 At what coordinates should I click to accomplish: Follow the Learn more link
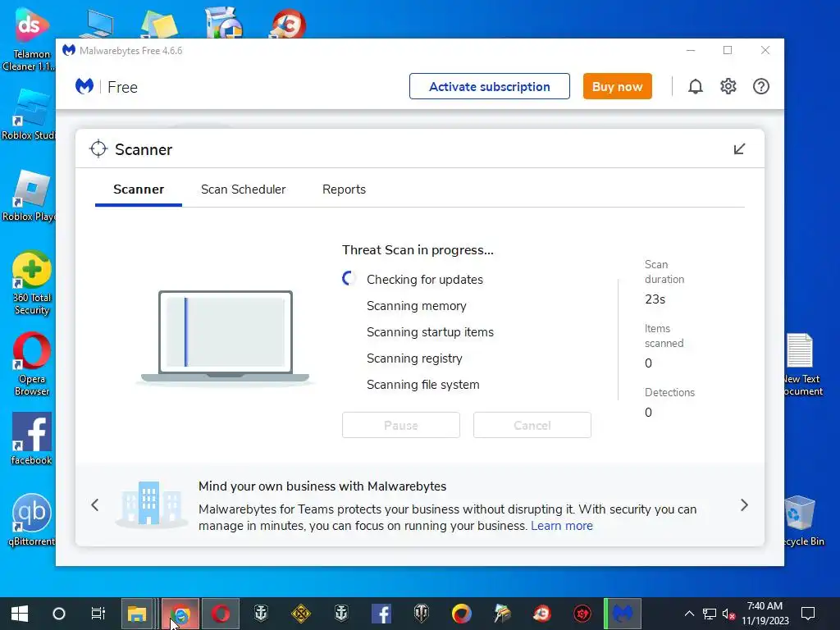[561, 526]
